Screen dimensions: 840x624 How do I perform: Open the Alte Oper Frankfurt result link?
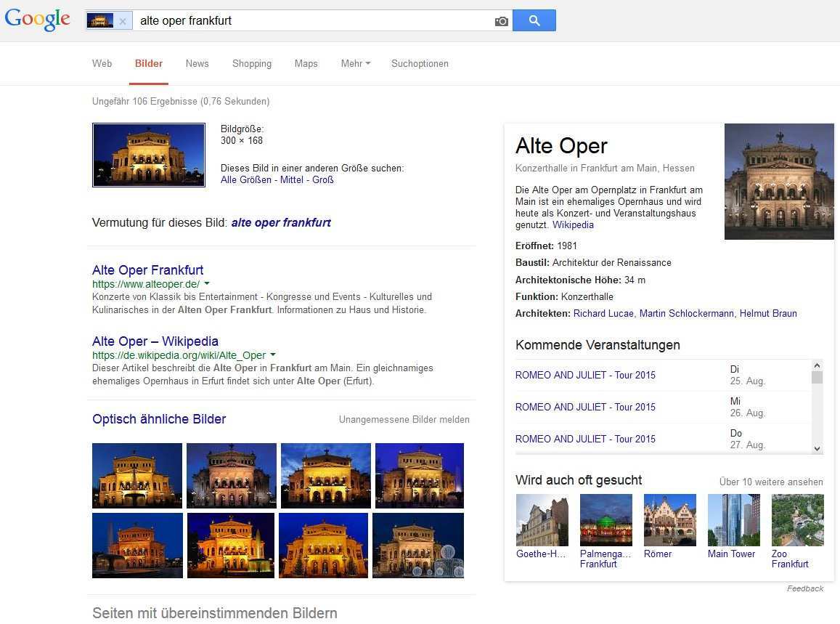pyautogui.click(x=147, y=270)
